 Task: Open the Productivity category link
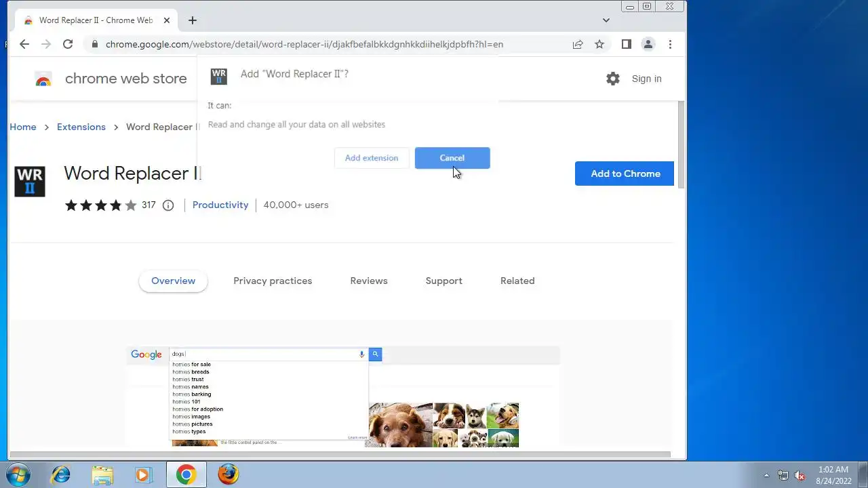(220, 205)
